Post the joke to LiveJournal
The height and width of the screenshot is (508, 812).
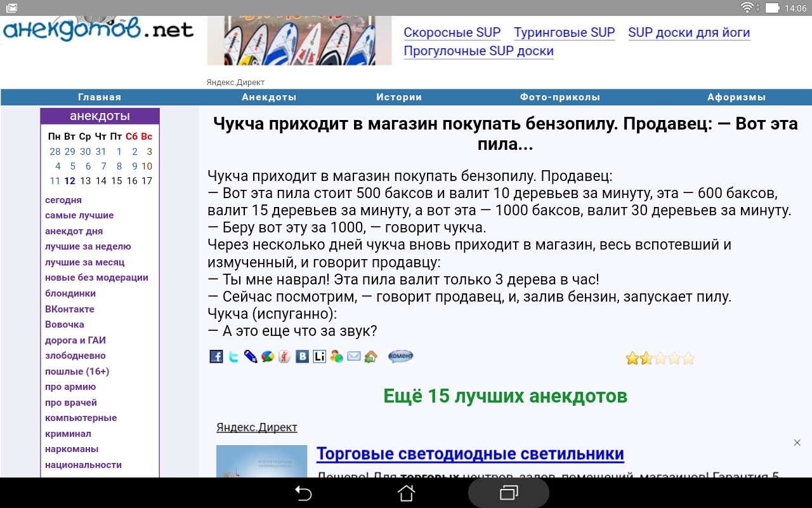(250, 356)
